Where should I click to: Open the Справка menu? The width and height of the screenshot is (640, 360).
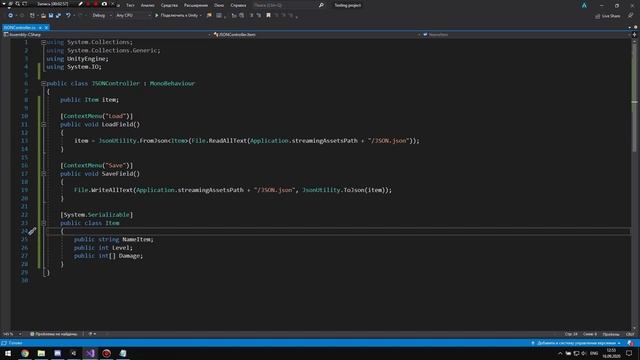238,5
